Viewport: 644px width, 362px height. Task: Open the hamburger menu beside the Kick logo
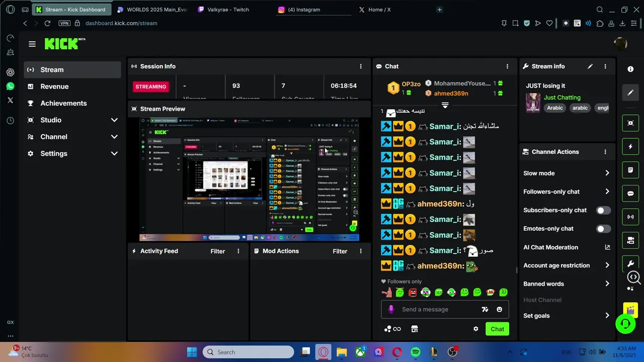(32, 44)
